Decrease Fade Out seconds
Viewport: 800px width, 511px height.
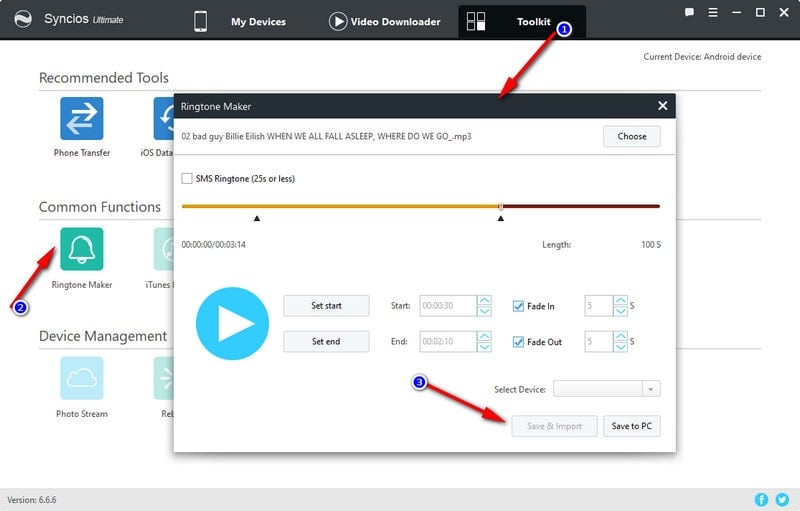[x=620, y=347]
